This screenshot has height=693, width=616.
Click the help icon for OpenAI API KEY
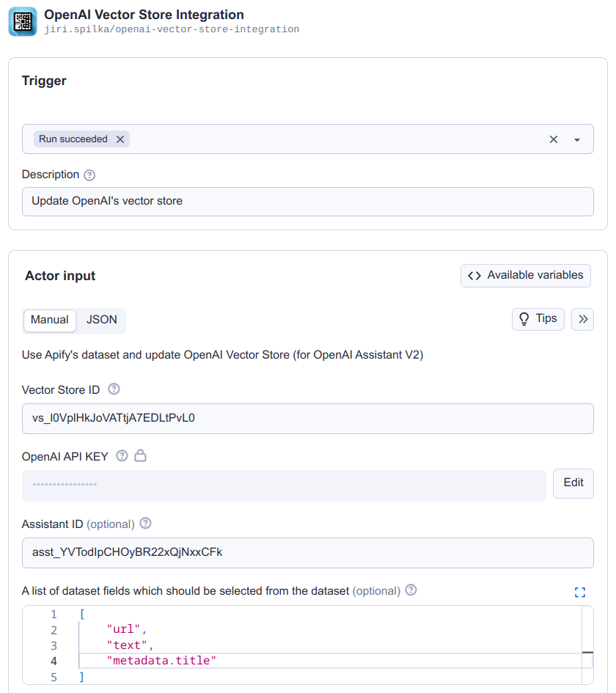click(x=121, y=456)
